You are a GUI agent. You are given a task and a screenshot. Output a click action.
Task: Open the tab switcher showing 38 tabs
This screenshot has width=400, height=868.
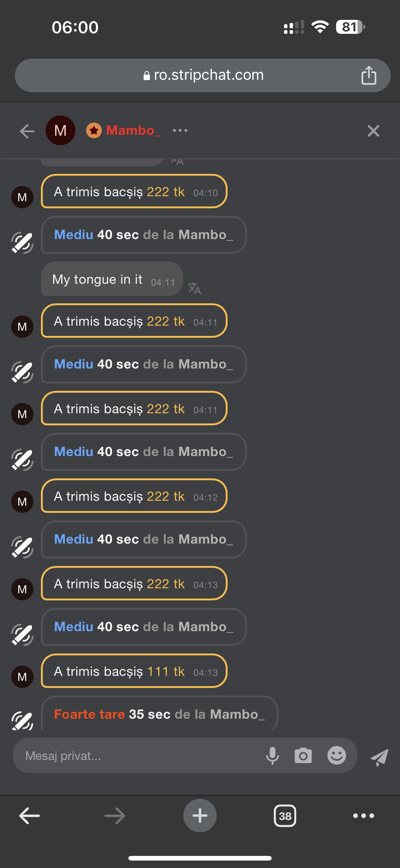285,816
